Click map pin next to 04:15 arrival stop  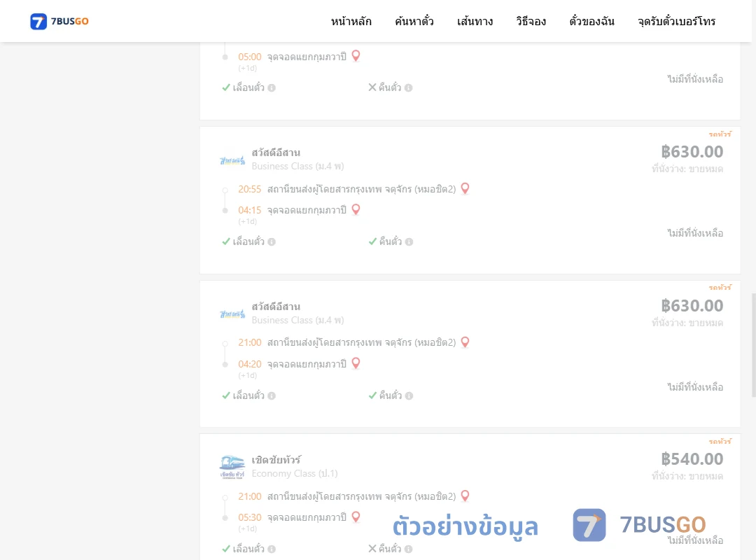[x=356, y=209]
